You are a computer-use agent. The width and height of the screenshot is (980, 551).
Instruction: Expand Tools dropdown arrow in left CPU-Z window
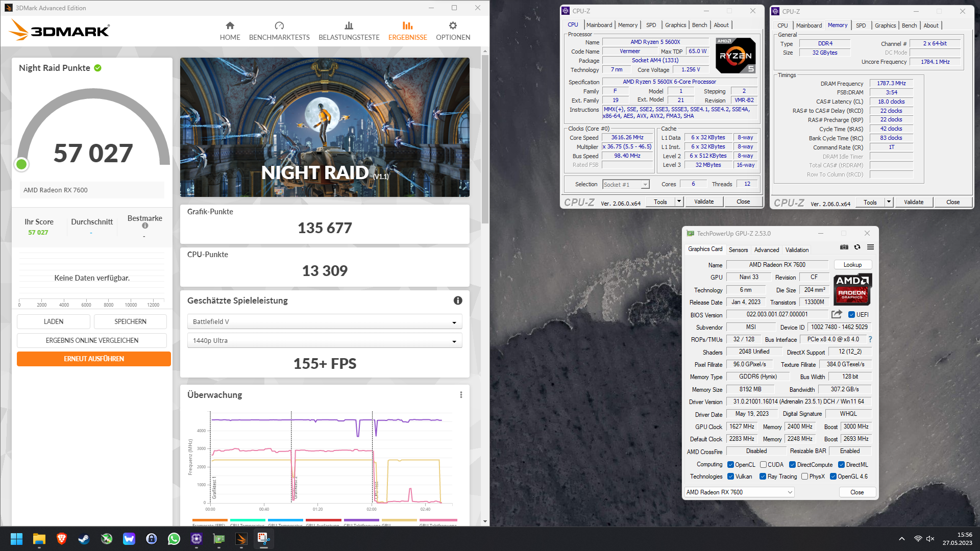679,202
